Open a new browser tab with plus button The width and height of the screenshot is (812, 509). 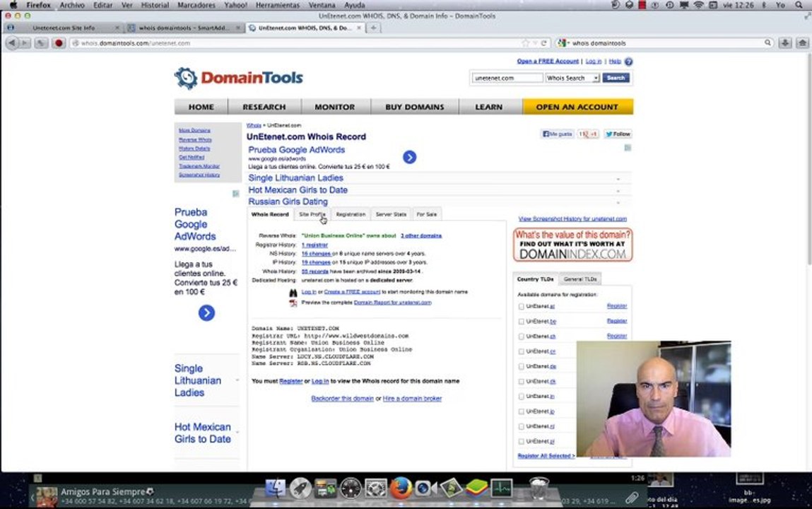[373, 28]
